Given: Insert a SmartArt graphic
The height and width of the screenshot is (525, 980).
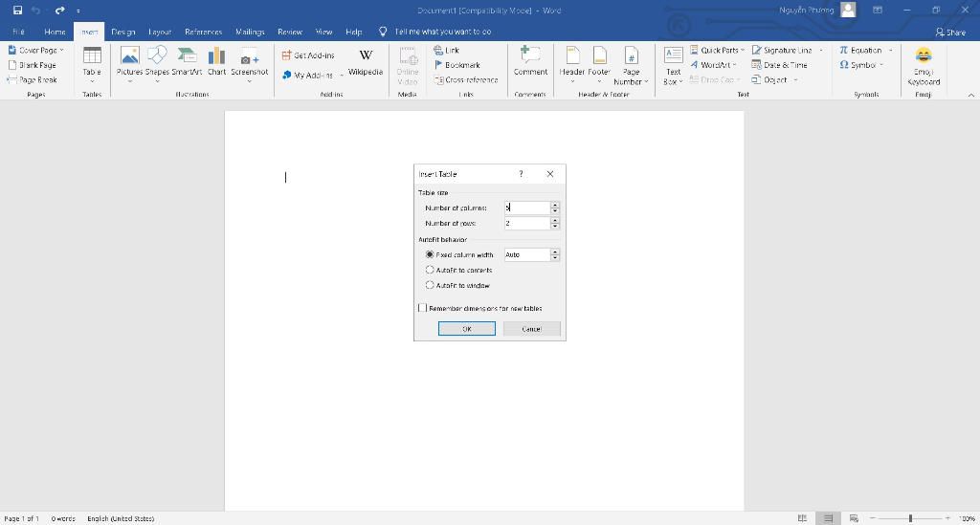Looking at the screenshot, I should pyautogui.click(x=187, y=61).
